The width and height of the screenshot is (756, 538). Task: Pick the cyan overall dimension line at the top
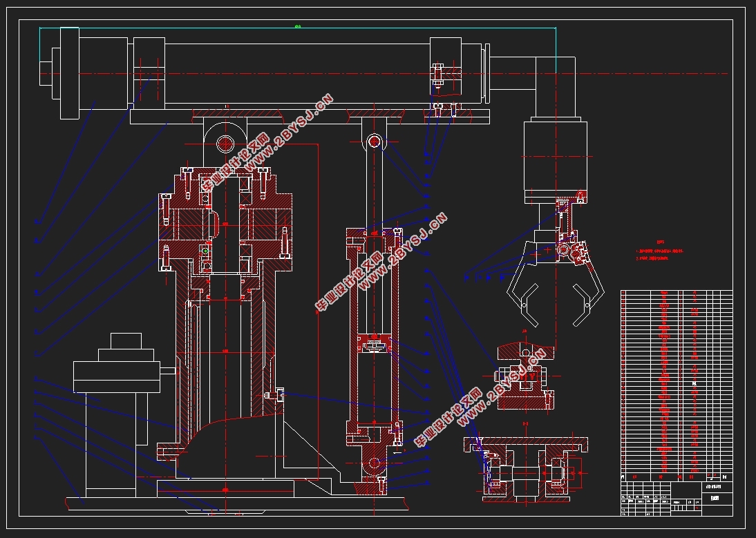pos(297,28)
